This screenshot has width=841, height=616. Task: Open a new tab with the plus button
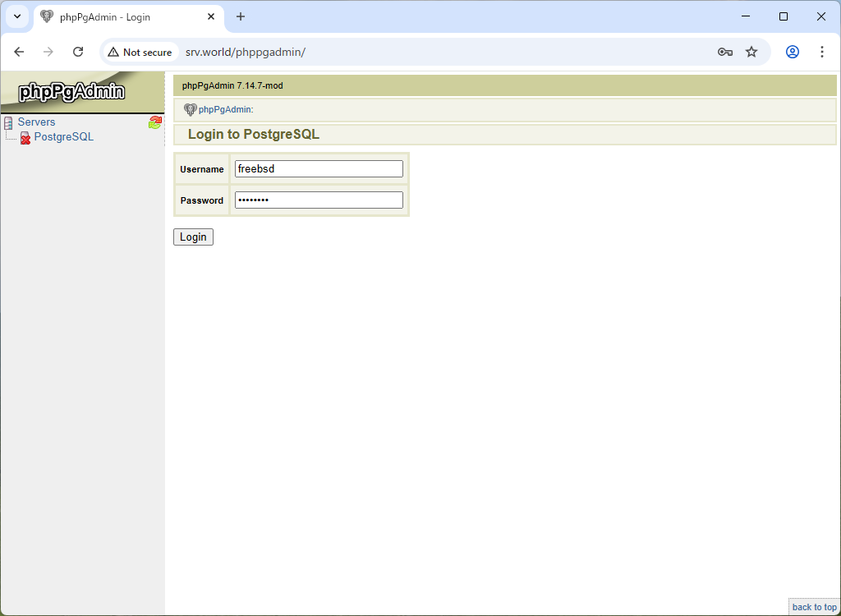[239, 16]
